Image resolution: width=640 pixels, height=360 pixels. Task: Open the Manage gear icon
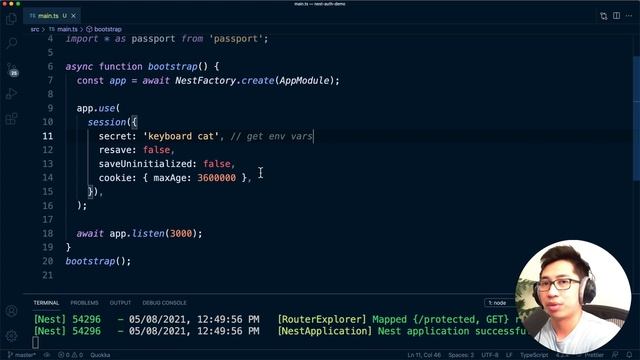click(x=11, y=336)
